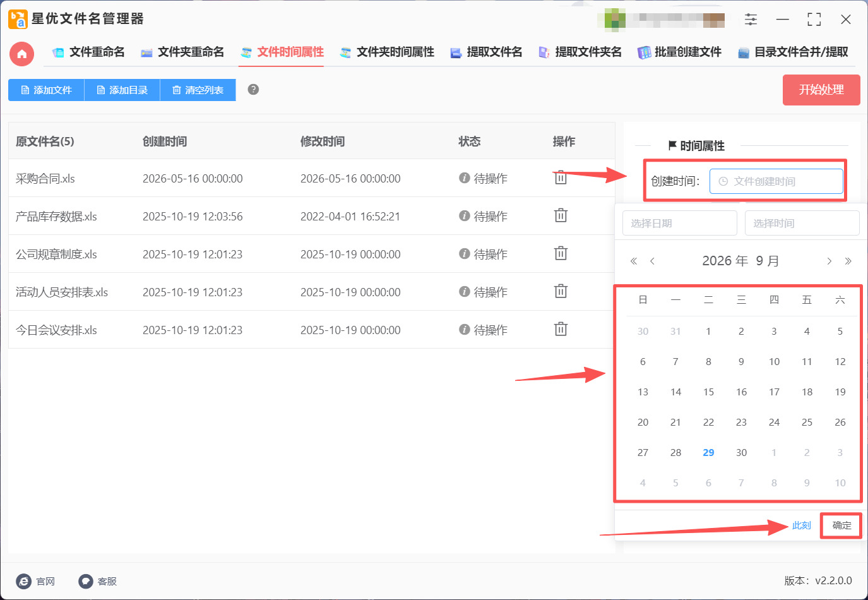The width and height of the screenshot is (868, 600).
Task: Switch to 文件重命名 tab
Action: click(88, 52)
